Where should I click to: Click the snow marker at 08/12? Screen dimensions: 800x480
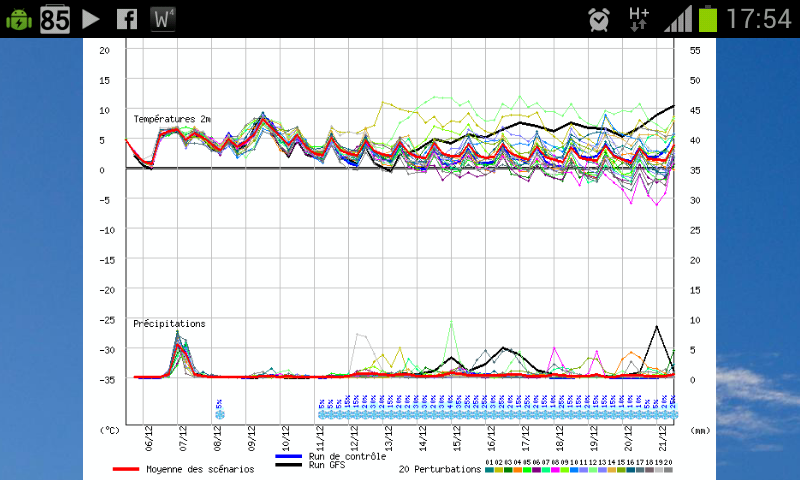(220, 415)
